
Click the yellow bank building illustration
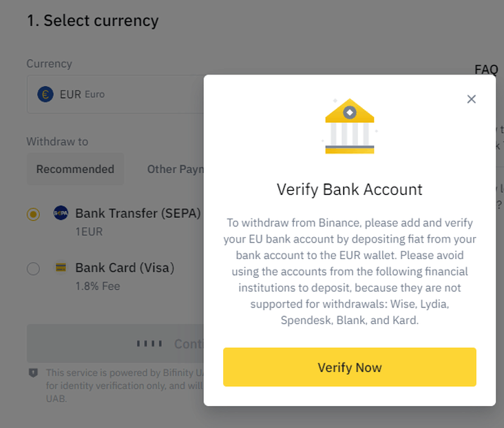click(350, 126)
